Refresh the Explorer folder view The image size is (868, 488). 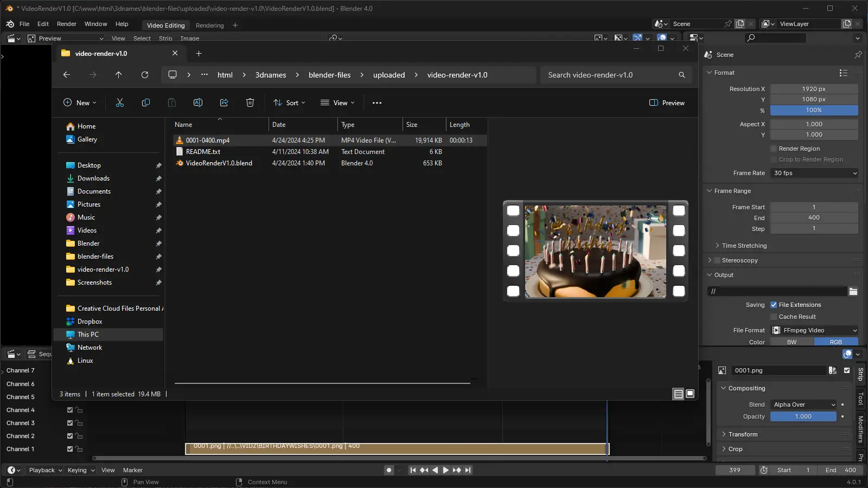[x=145, y=75]
